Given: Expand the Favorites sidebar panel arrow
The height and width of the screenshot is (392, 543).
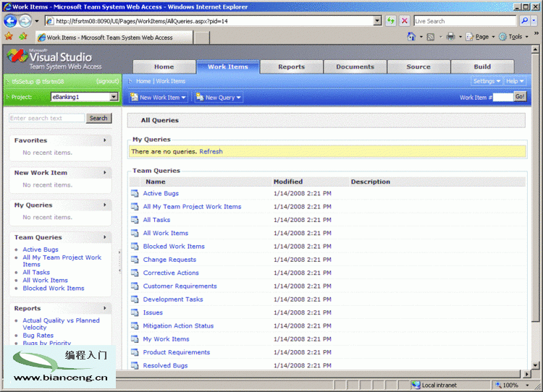Looking at the screenshot, I should pos(104,140).
